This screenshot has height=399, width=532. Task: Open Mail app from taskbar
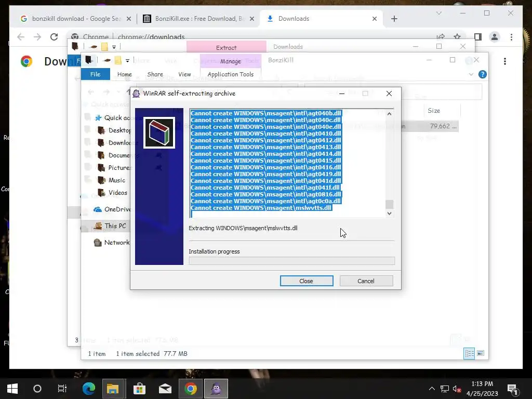(165, 389)
